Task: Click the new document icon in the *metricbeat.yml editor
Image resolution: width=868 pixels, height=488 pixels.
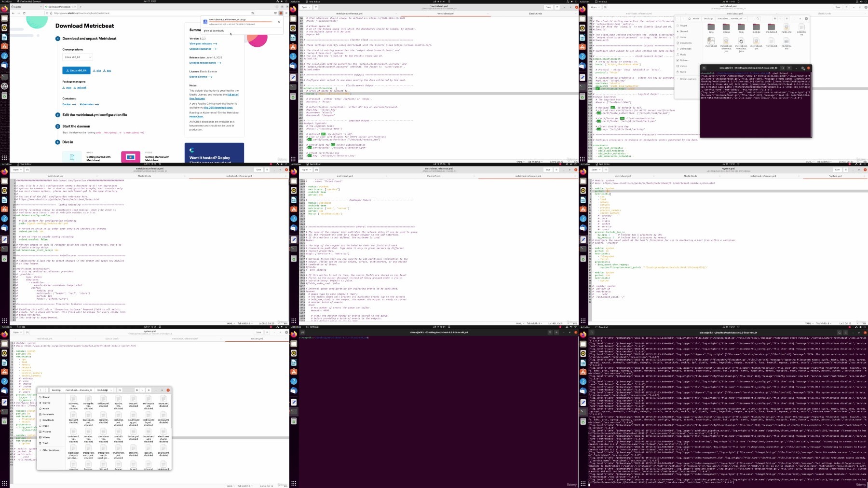Action: click(x=316, y=7)
